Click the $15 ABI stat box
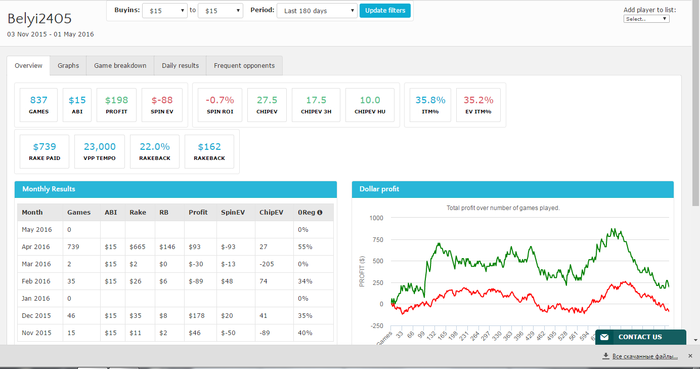Screen dimensions: 700x369 (x=77, y=105)
